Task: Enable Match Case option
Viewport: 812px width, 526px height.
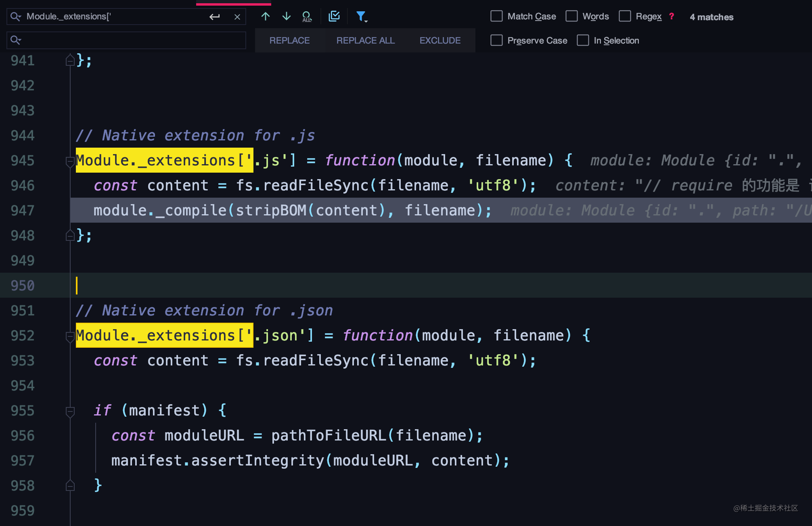Action: [x=496, y=16]
